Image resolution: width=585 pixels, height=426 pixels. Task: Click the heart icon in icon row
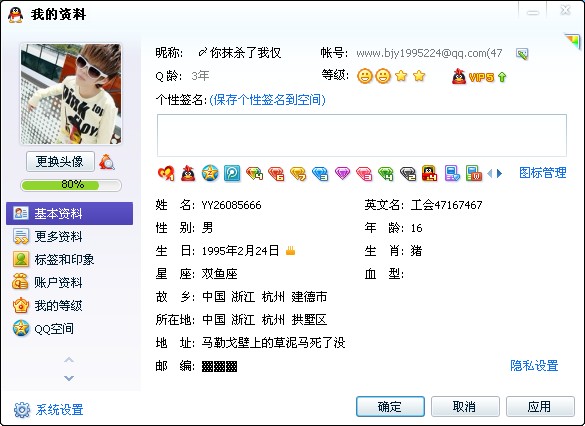(166, 173)
